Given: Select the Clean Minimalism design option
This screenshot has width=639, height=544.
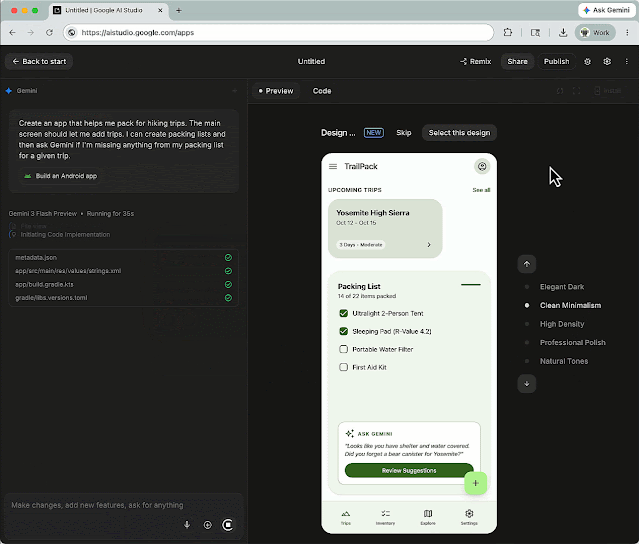Looking at the screenshot, I should (570, 305).
